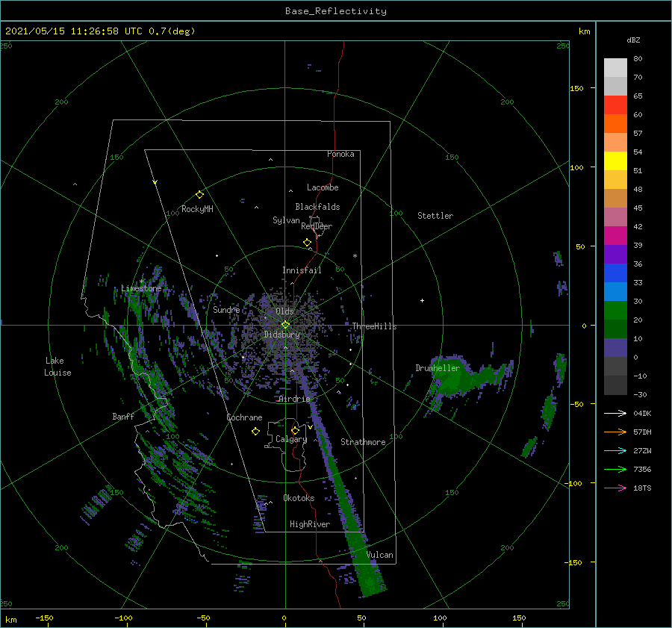Click the Lake Louise label
The height and width of the screenshot is (628, 672).
pos(57,367)
